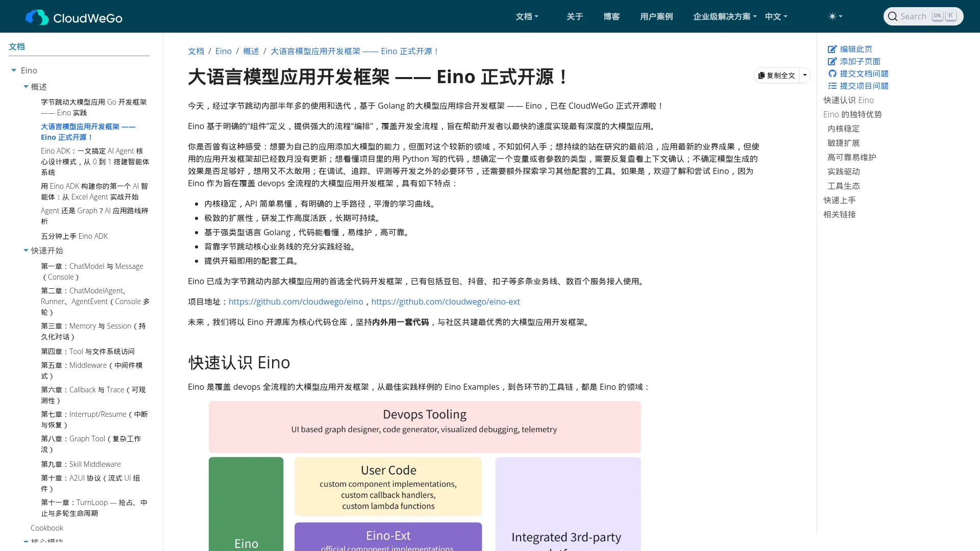The width and height of the screenshot is (980, 551).
Task: Open 第六章：Callback 与 Trace
Action: 93,395
